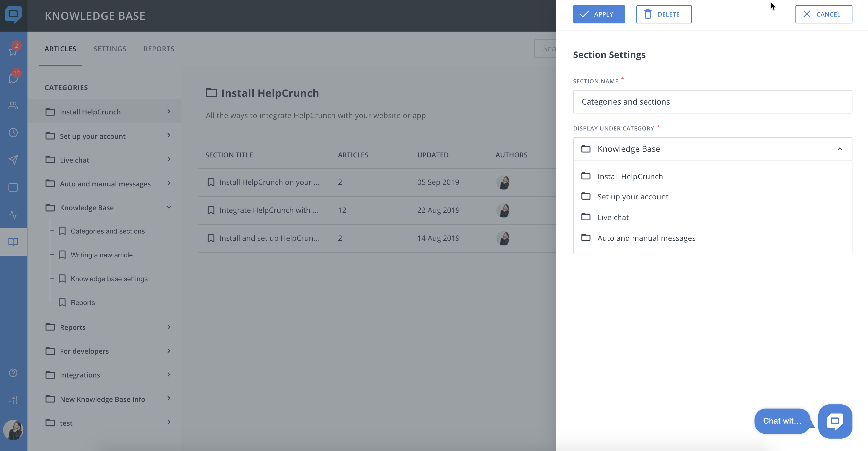
Task: Expand the test category chevron
Action: (169, 422)
